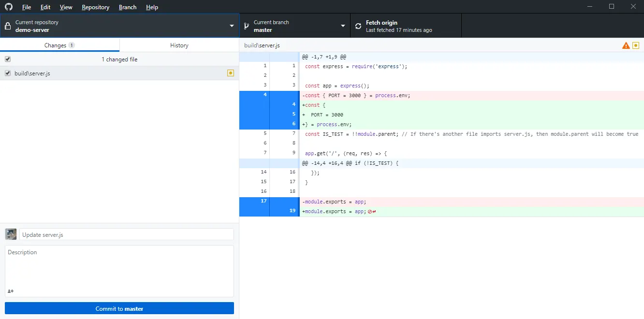Click the yellow modified icon in the diff header
The height and width of the screenshot is (319, 644).
coord(636,45)
